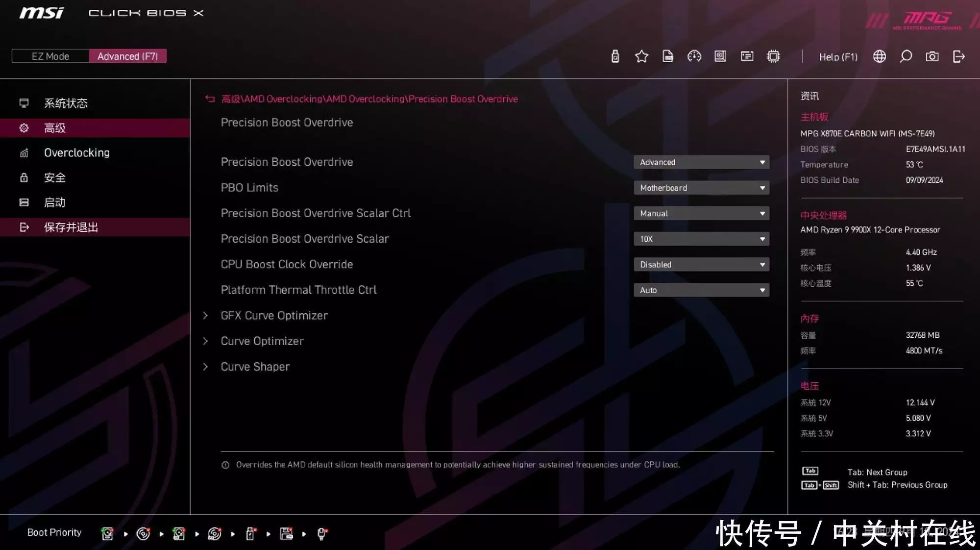Select the Advanced (F7) mode tab

128,56
